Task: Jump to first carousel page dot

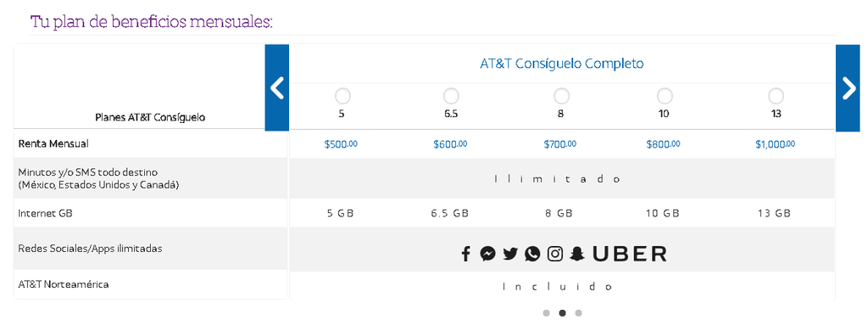Action: [x=547, y=313]
